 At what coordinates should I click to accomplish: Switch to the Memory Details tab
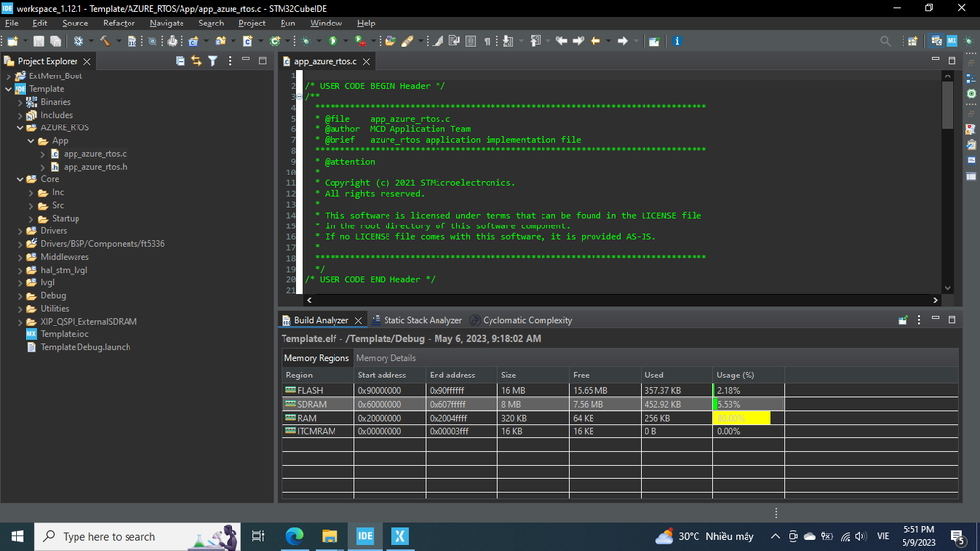(x=386, y=358)
